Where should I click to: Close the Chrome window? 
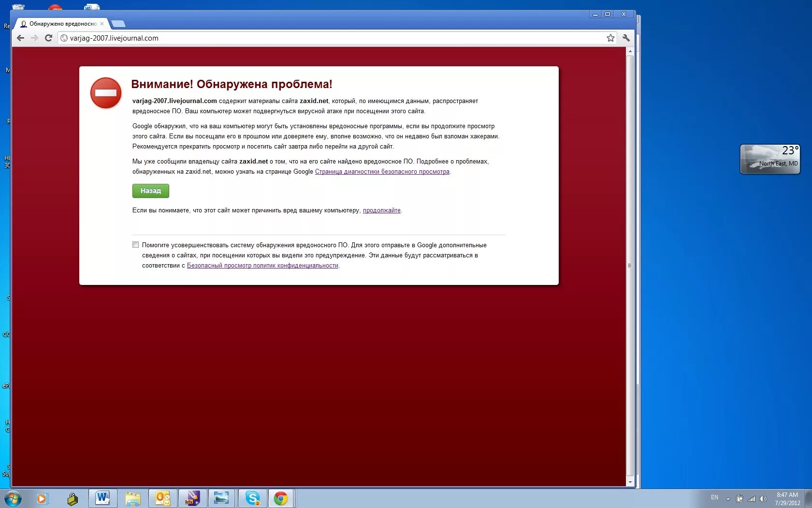(x=624, y=15)
